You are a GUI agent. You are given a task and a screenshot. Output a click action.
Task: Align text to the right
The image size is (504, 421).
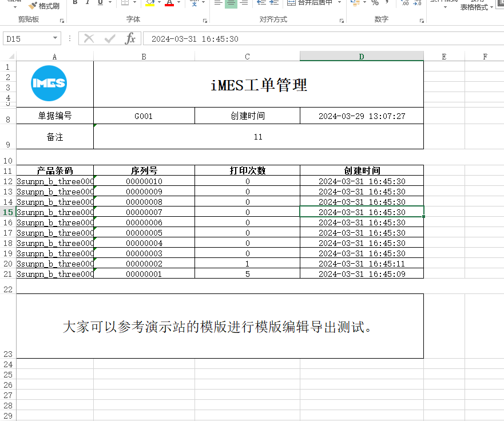[x=244, y=3]
